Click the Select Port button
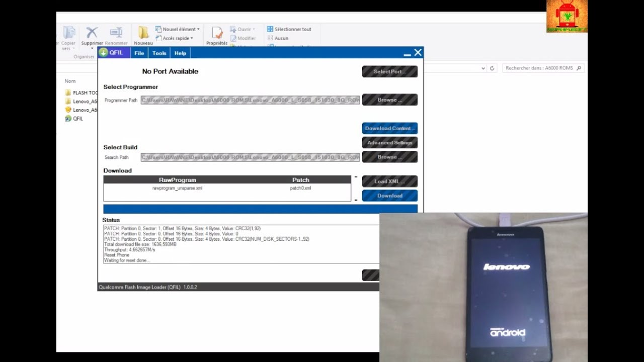The image size is (644, 362). (x=390, y=71)
